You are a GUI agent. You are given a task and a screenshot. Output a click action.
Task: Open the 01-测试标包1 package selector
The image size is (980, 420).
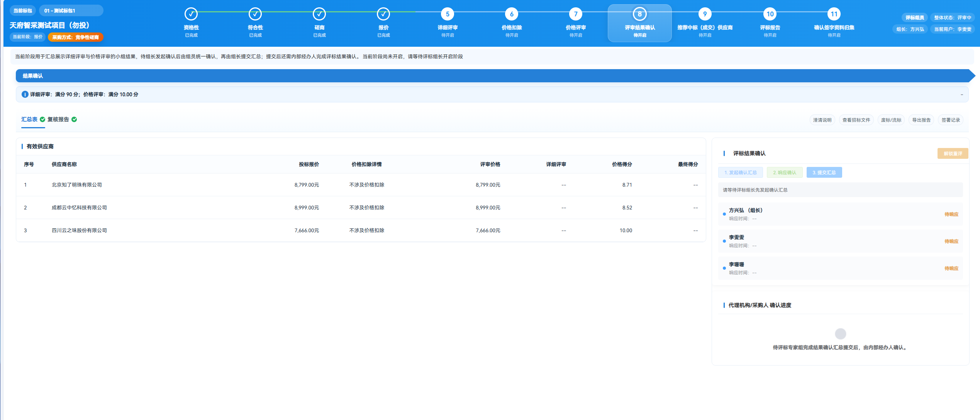tap(71, 10)
